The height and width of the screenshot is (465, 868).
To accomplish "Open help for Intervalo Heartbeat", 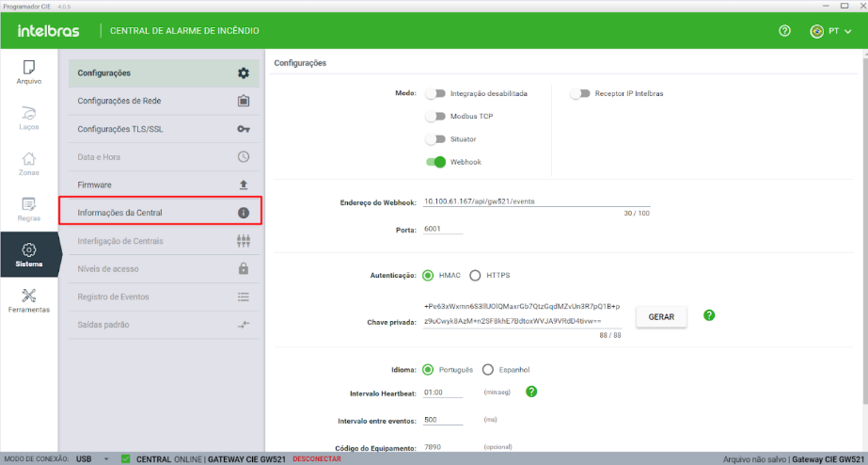I will click(x=531, y=392).
